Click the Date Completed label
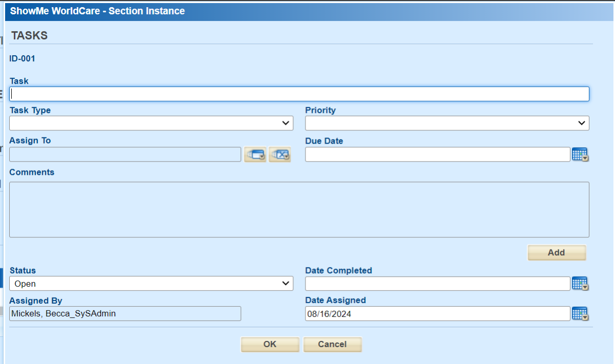 [339, 270]
